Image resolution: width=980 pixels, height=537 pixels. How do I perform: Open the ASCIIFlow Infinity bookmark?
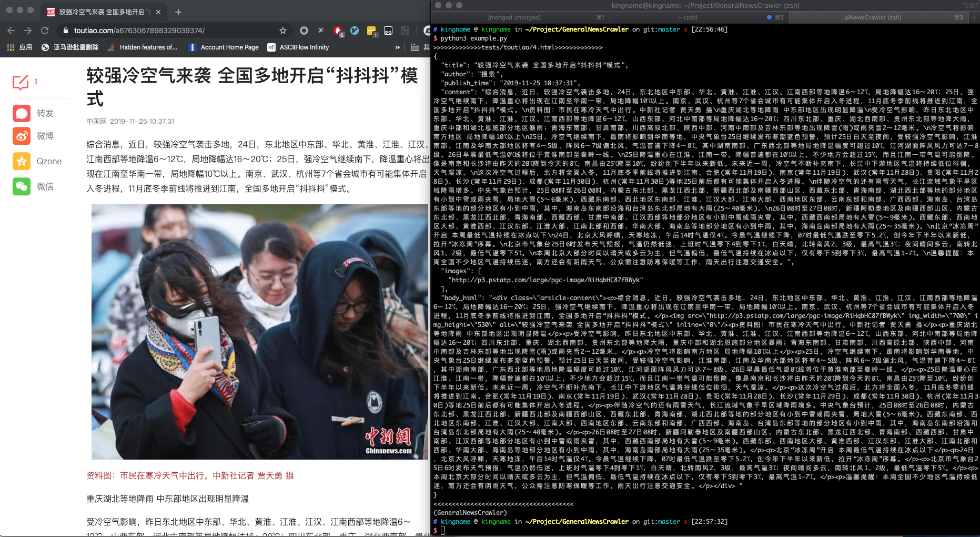pos(298,47)
